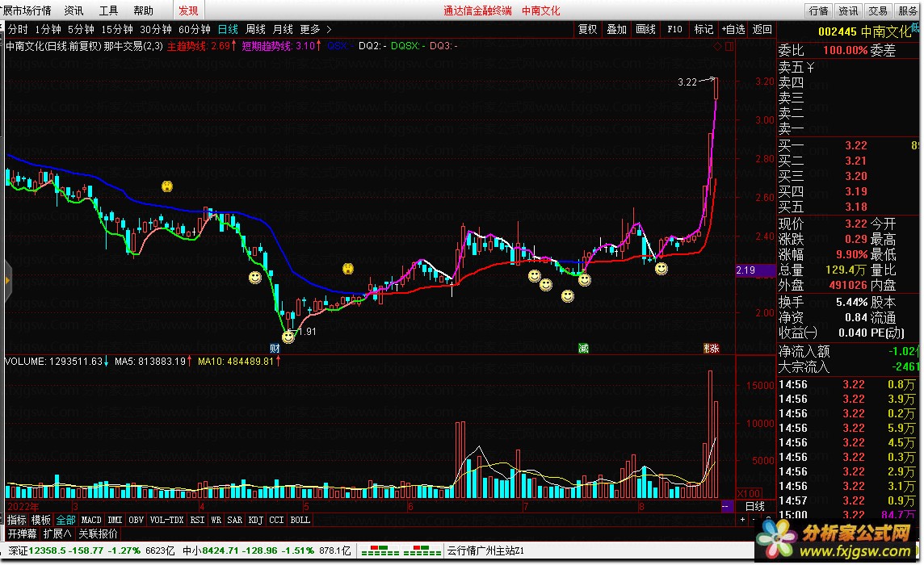
Task: Select the 15分钟 period tab
Action: point(117,29)
